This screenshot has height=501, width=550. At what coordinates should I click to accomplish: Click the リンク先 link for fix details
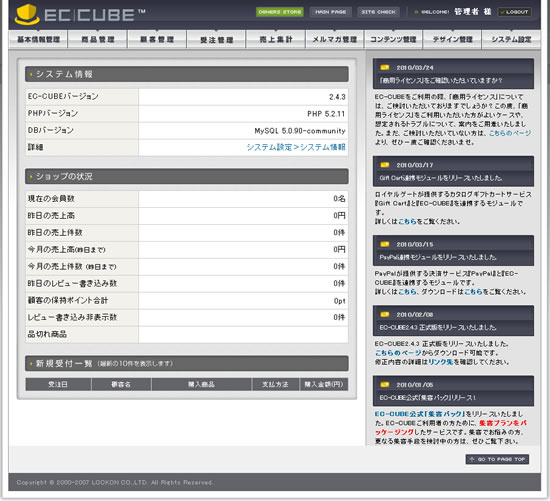click(441, 362)
